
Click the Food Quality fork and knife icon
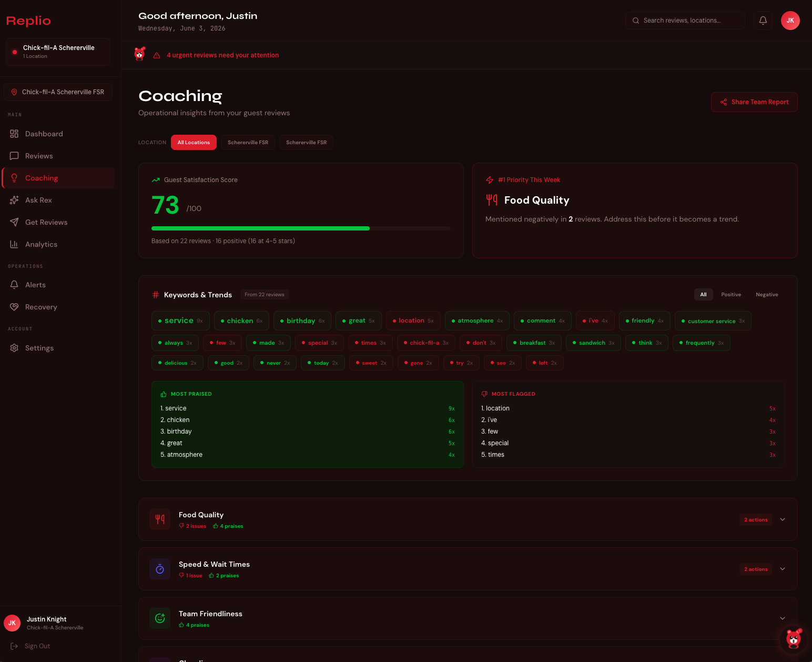160,519
